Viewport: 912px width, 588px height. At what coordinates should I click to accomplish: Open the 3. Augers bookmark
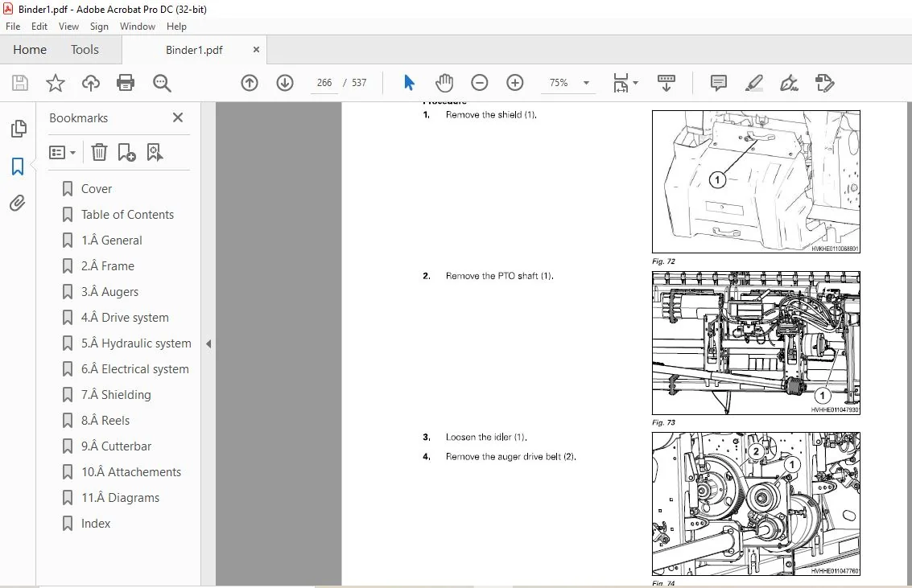(110, 292)
